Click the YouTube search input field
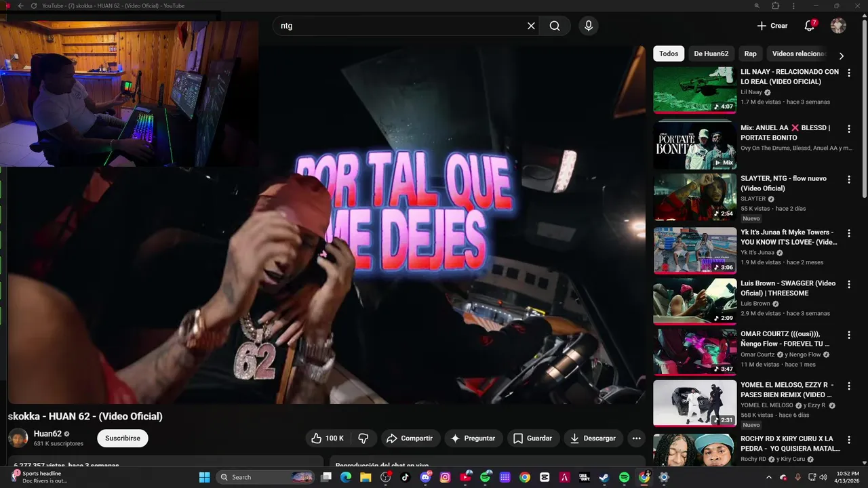 pos(400,26)
